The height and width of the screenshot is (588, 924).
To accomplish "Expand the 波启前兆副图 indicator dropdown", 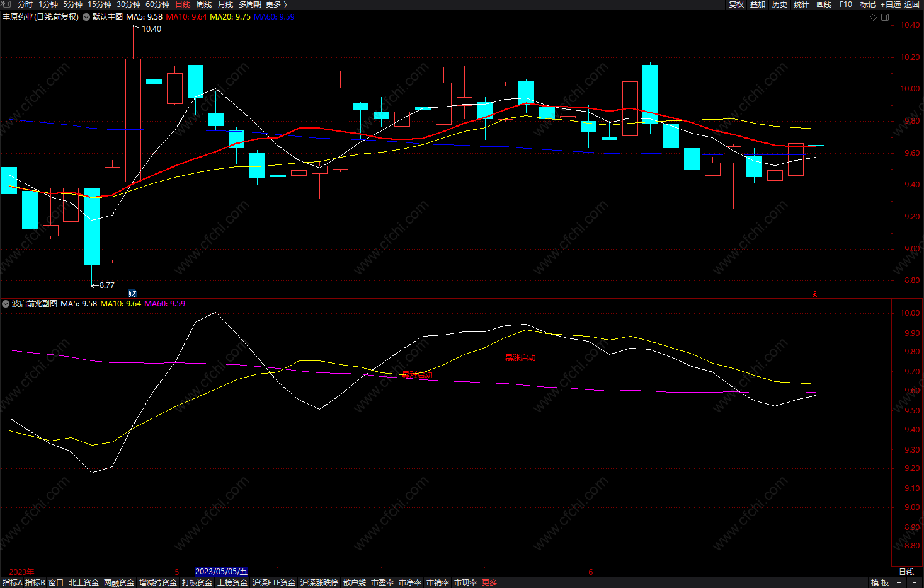I will point(6,304).
